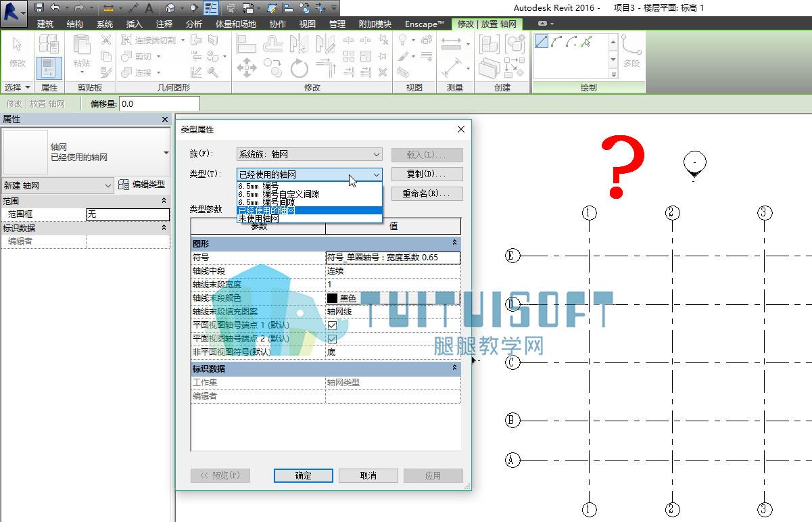Open the 管理 ribbon tab
This screenshot has height=522, width=812.
point(337,24)
